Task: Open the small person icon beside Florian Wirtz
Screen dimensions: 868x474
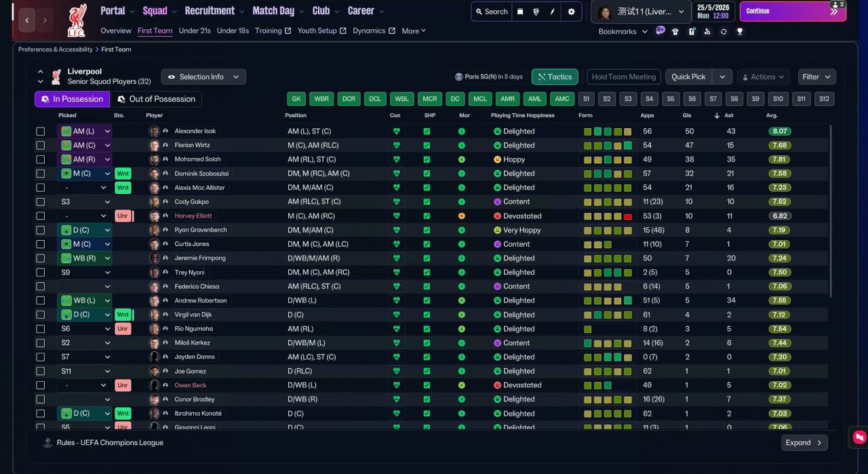Action: [x=165, y=145]
